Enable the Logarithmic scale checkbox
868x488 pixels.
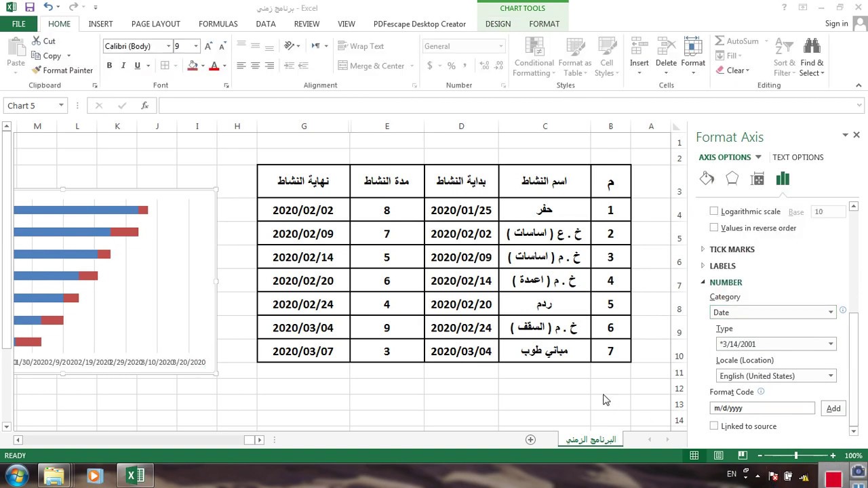pyautogui.click(x=713, y=211)
